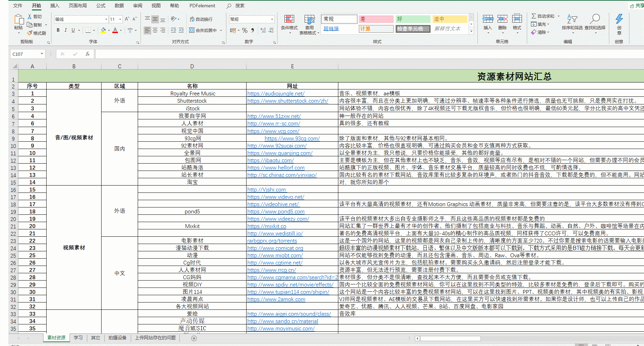The height and width of the screenshot is (346, 644).
Task: Click the Merge & Center (合并后居中) button
Action: click(203, 30)
